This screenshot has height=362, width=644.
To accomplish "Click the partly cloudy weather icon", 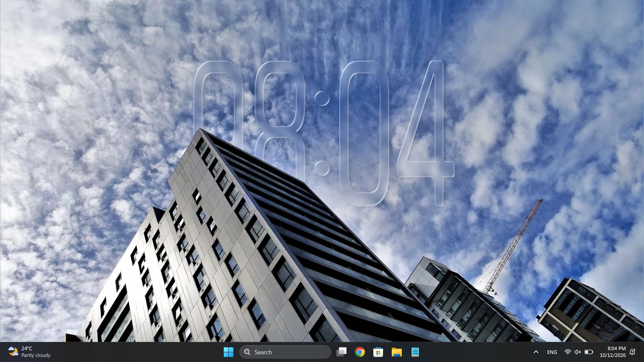I will tap(13, 352).
